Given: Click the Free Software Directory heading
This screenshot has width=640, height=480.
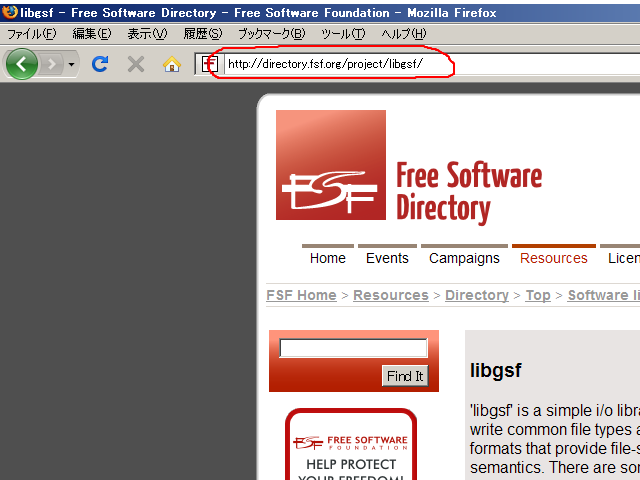Looking at the screenshot, I should pos(469,192).
